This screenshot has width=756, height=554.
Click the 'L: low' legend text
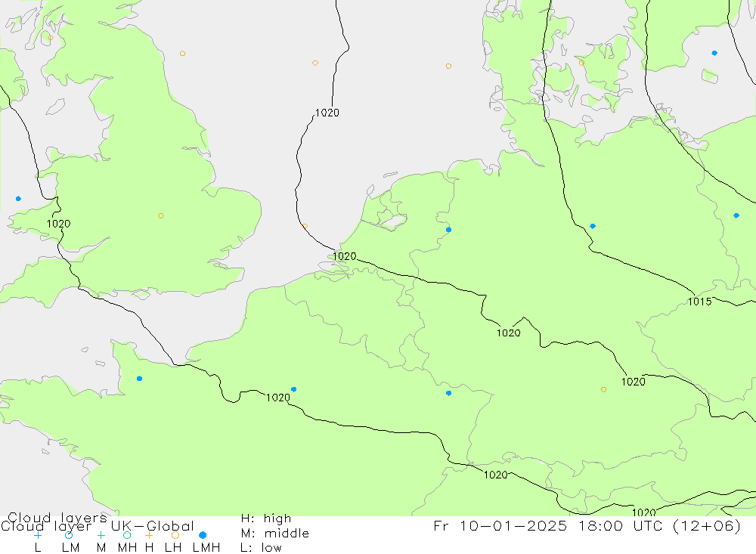[261, 548]
